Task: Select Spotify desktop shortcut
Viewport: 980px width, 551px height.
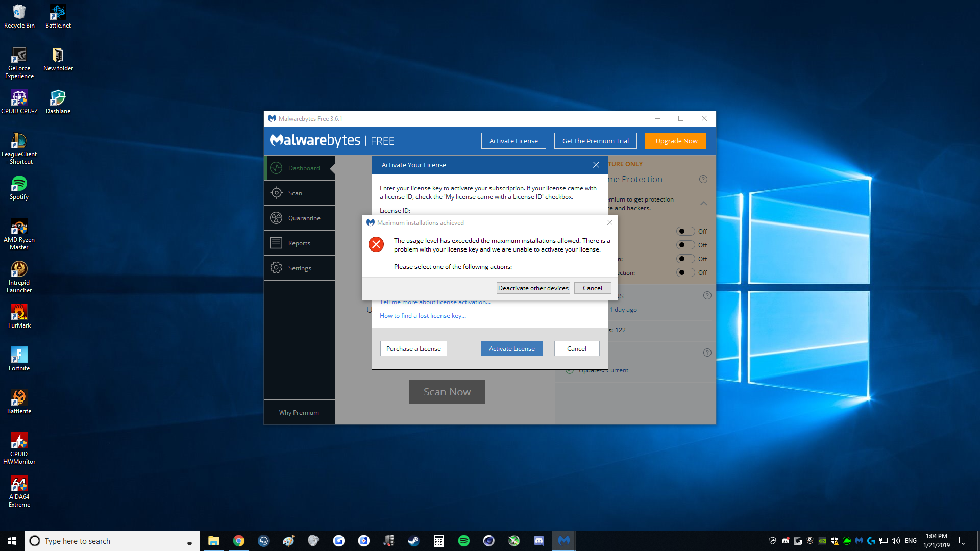Action: click(19, 188)
